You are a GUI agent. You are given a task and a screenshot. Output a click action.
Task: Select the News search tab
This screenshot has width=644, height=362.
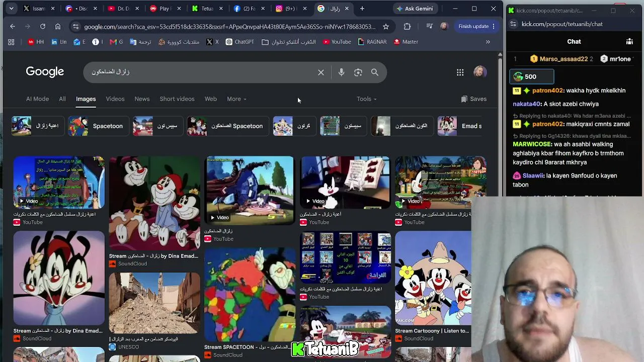[x=142, y=99]
